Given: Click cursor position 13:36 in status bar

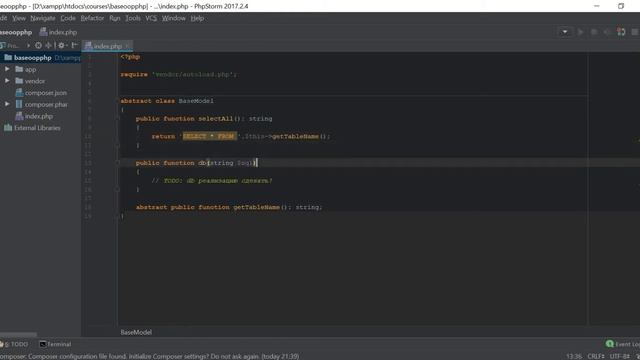Looking at the screenshot, I should tap(573, 356).
